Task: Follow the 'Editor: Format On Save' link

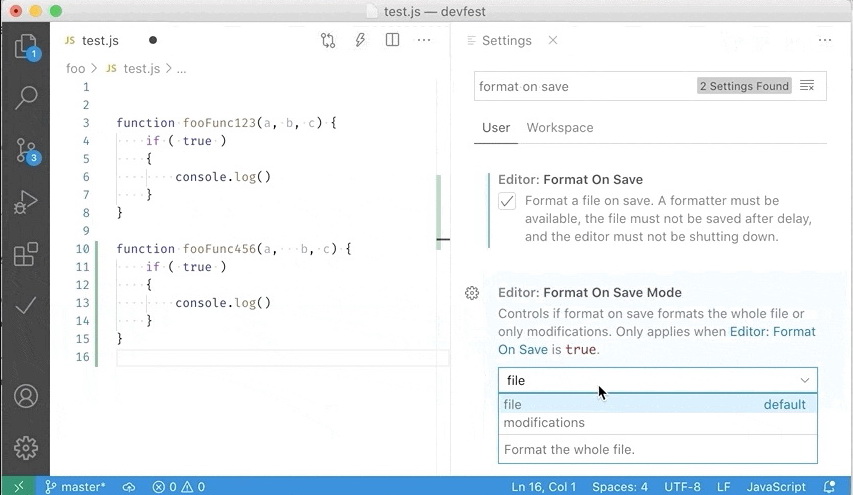Action: tap(772, 332)
